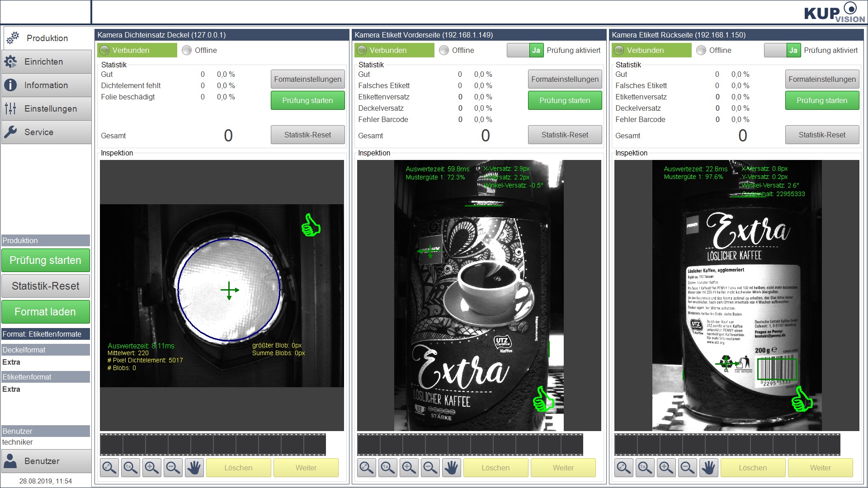Screen dimensions: 868x488
Task: Click 1x zoom icon under Etikett Rückseite camera
Action: (x=645, y=468)
